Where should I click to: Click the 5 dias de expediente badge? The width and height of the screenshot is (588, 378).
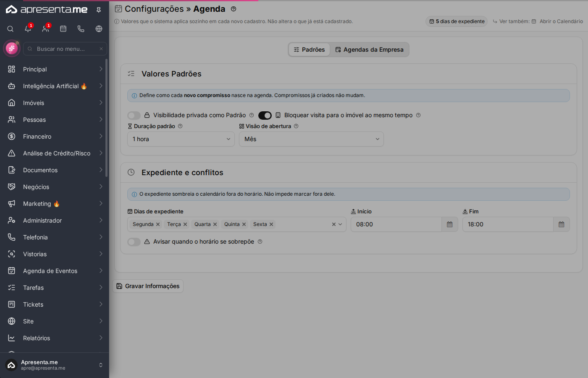click(x=457, y=21)
